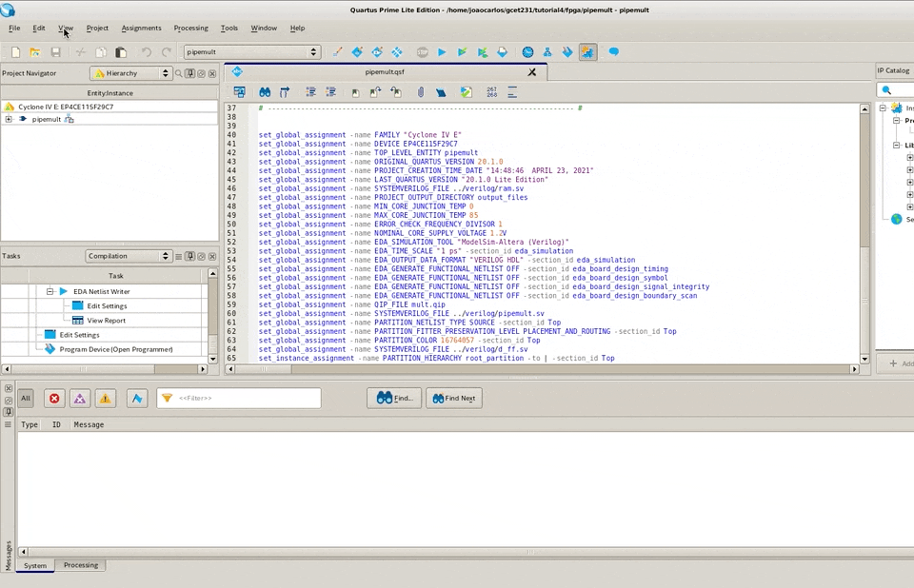Open the Timing Analyzer clock icon
Screen dimensions: 914x588
coord(527,52)
